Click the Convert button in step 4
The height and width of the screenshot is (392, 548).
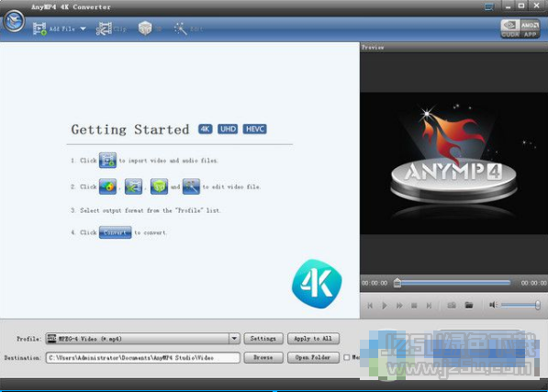click(x=116, y=232)
